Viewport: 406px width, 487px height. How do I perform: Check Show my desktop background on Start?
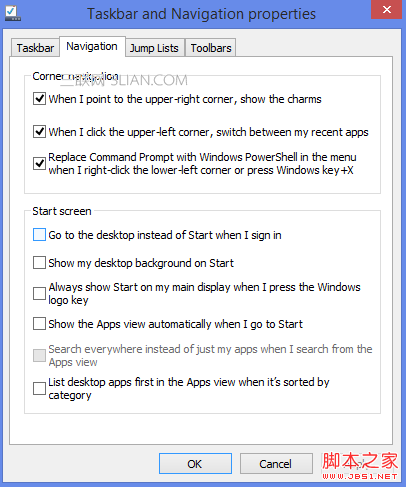point(39,263)
